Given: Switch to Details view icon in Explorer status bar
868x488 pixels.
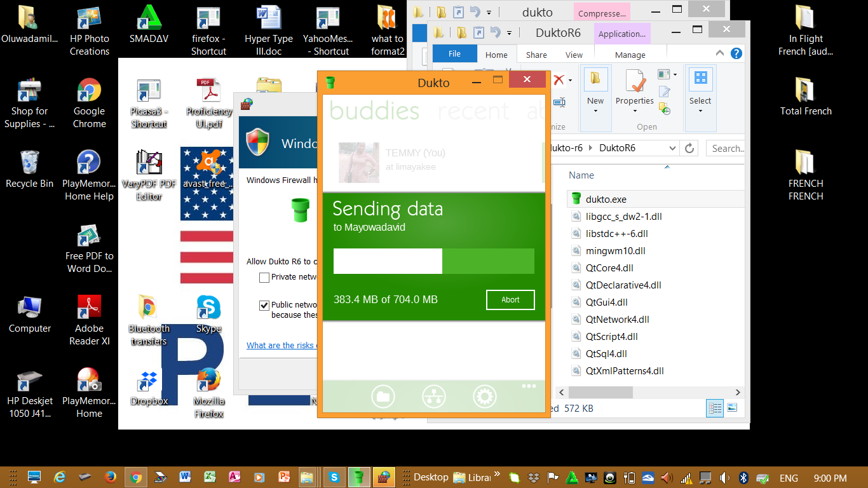Looking at the screenshot, I should pyautogui.click(x=715, y=408).
